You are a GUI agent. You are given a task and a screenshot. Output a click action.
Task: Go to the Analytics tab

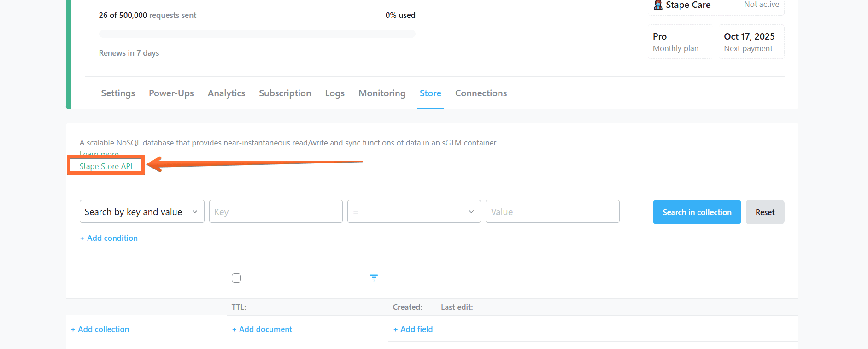click(x=226, y=93)
